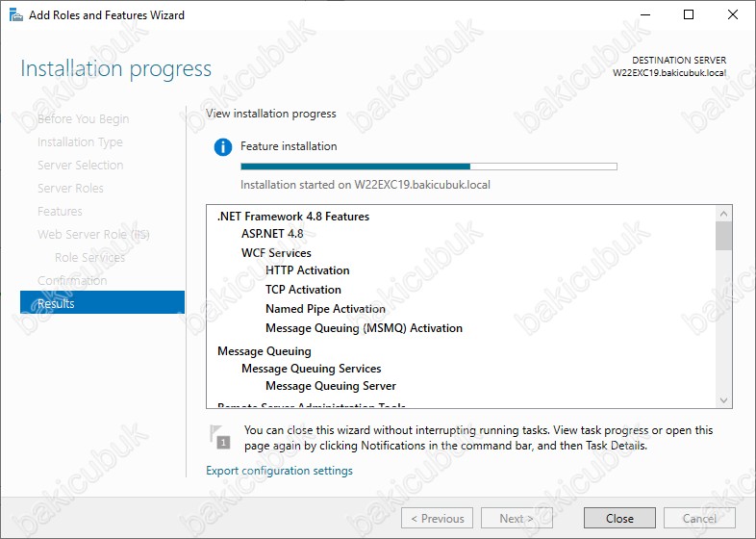756x539 pixels.
Task: Click the feature installation progress bar
Action: coord(428,167)
